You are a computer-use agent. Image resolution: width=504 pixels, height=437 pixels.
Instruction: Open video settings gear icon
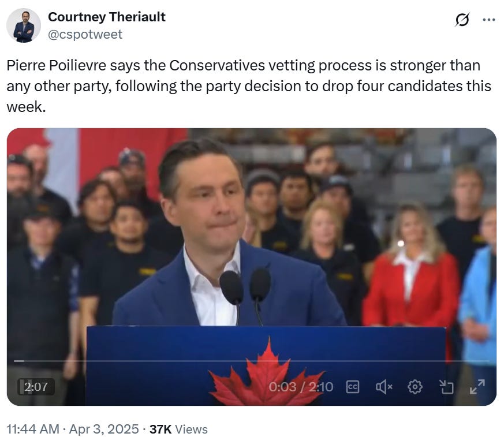[415, 387]
